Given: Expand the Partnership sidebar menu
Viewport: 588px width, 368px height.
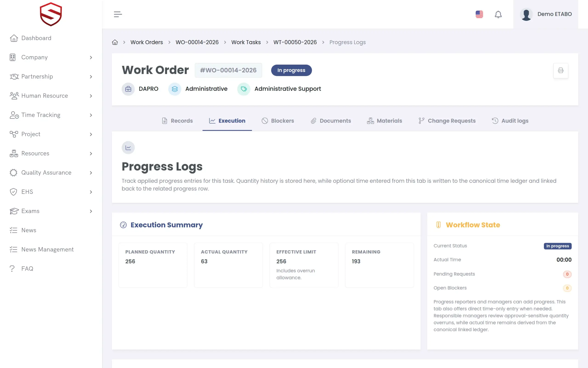Looking at the screenshot, I should [x=51, y=77].
